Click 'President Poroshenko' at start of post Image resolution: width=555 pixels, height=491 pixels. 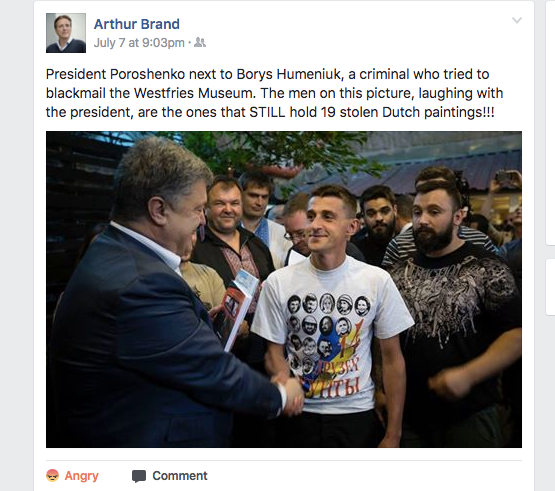[x=115, y=74]
